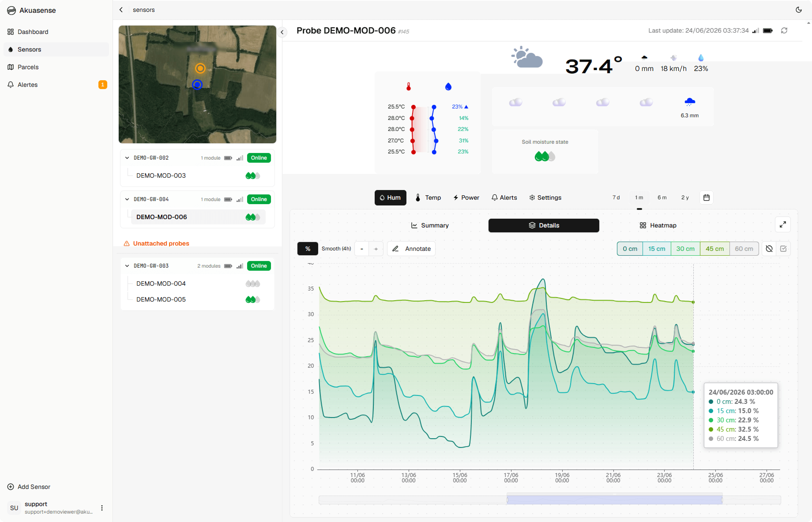Collapse the DEMO-GW-003 gateway group
812x522 pixels.
127,266
